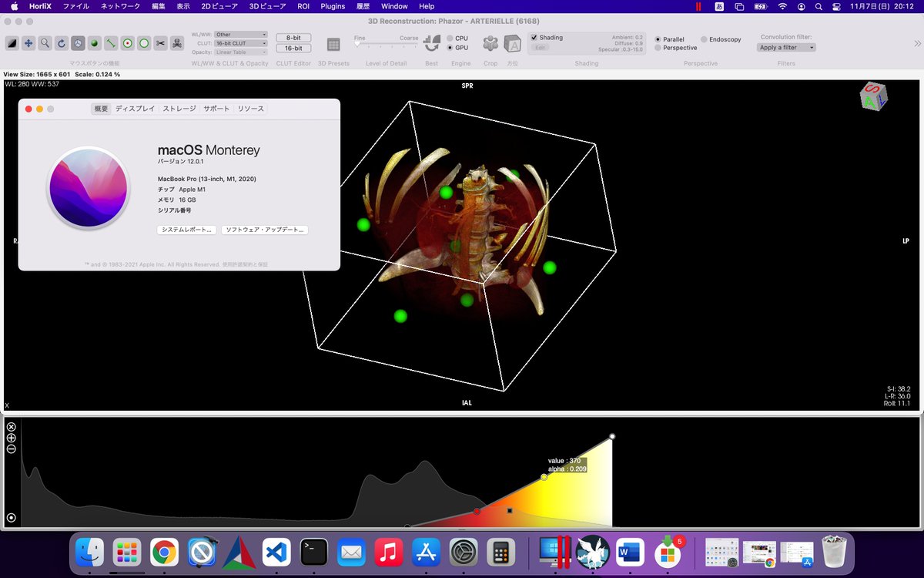Open Visual Studio Code from Dock
924x578 pixels.
click(276, 552)
